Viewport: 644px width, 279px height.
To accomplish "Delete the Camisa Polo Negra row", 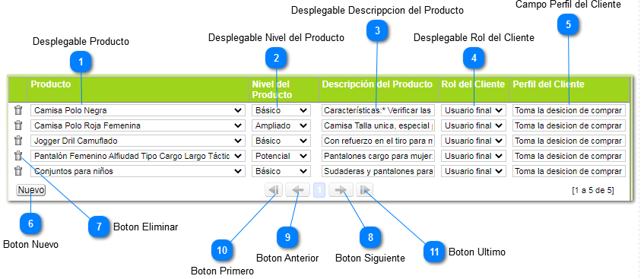I will pyautogui.click(x=18, y=110).
